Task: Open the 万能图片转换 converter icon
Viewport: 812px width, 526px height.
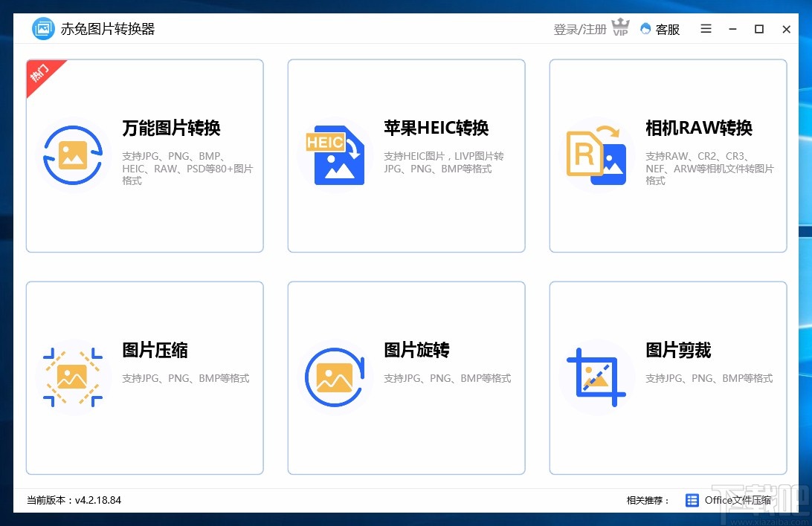Action: [74, 155]
